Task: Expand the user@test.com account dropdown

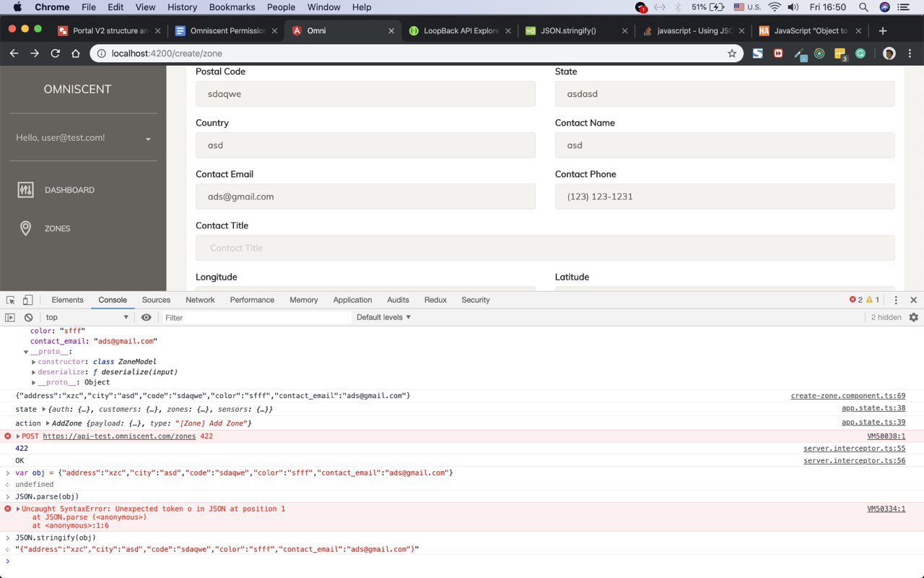Action: [148, 139]
